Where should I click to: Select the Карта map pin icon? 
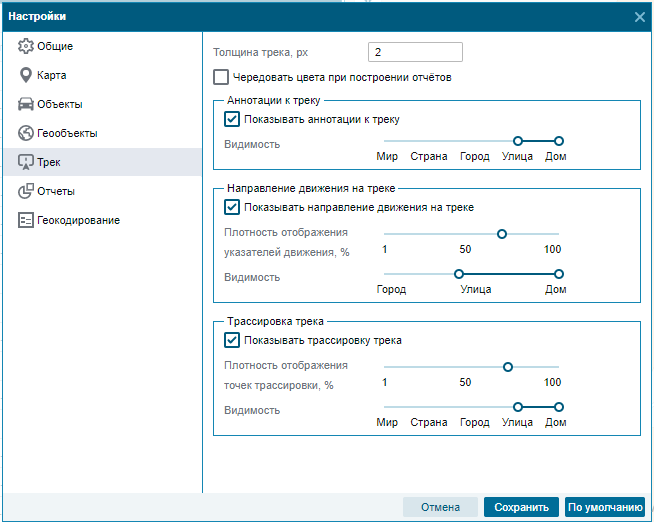click(25, 75)
